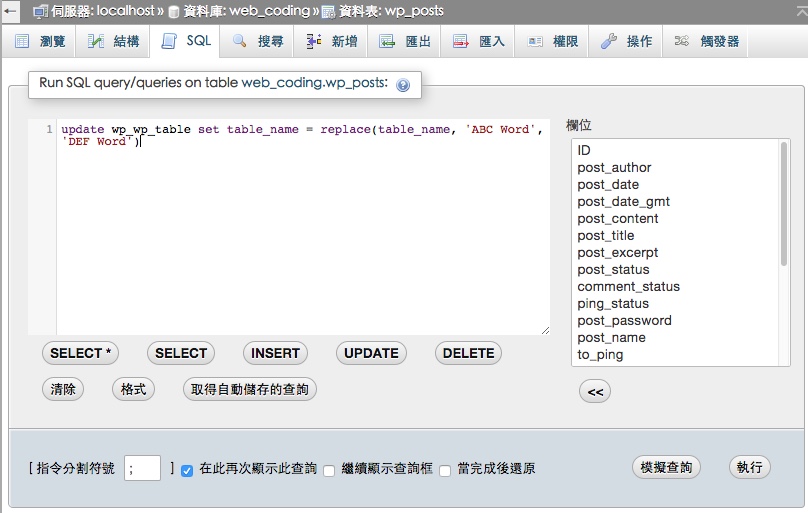Insert selected column using << button
The width and height of the screenshot is (808, 513).
click(x=595, y=392)
